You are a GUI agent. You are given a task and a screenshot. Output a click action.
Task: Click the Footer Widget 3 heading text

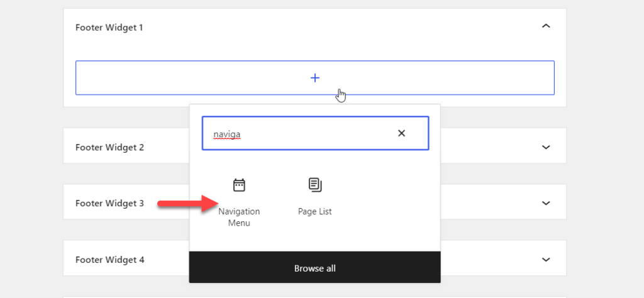pyautogui.click(x=109, y=203)
